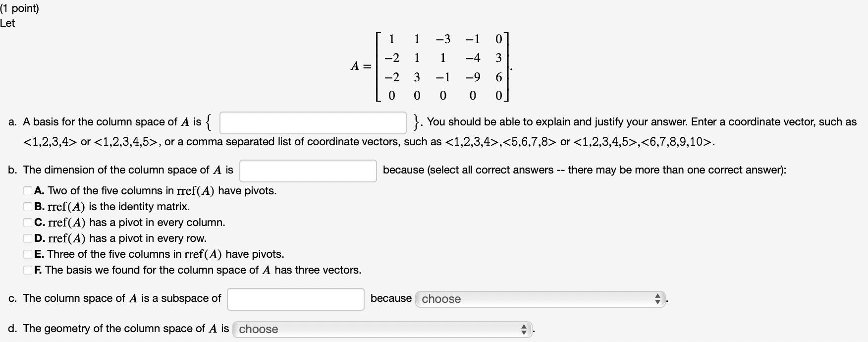Click the down arrow of part d chooser

[523, 332]
